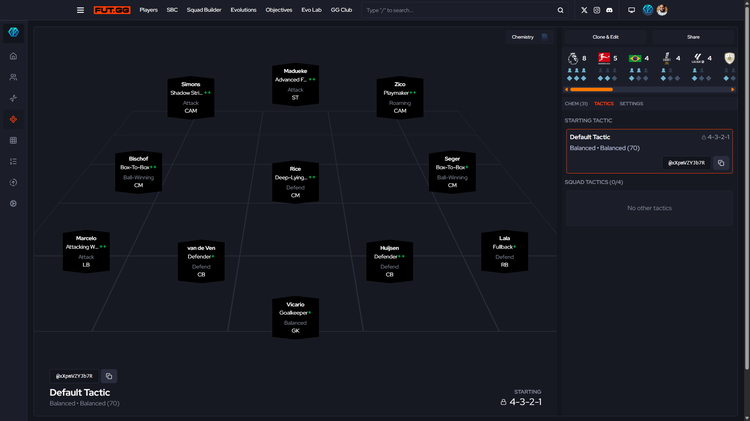Viewport: 750px width, 421px height.
Task: Open the Squad Builder menu
Action: click(x=205, y=10)
